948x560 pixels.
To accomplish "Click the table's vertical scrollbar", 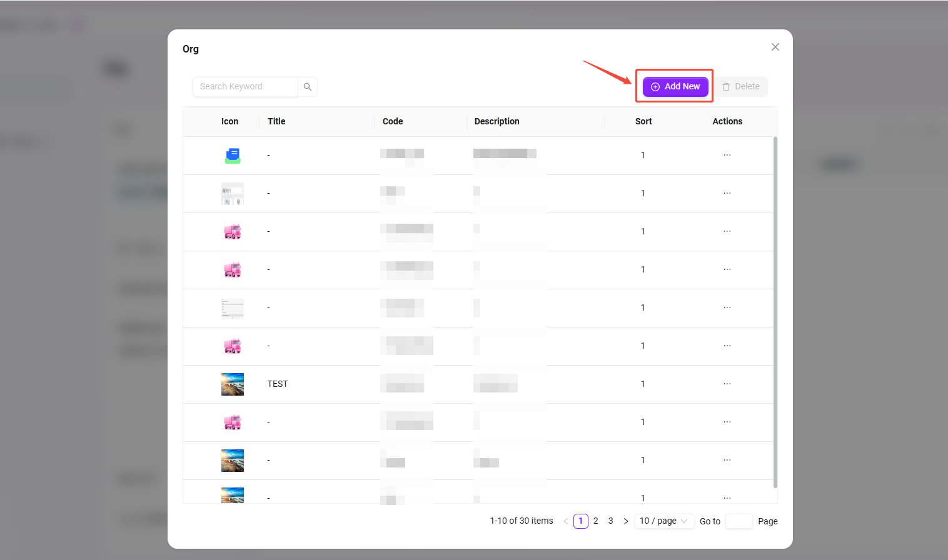I will (775, 312).
